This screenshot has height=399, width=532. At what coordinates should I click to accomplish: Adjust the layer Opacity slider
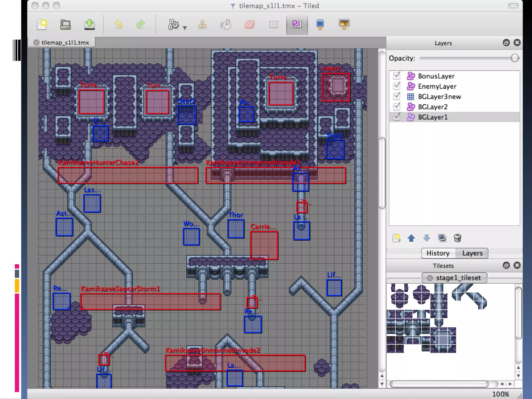514,58
